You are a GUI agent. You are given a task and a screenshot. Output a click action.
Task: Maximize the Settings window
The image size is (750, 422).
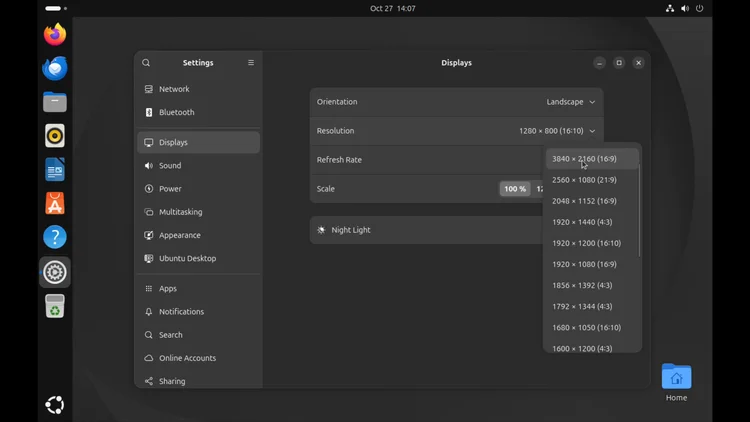[x=619, y=63]
